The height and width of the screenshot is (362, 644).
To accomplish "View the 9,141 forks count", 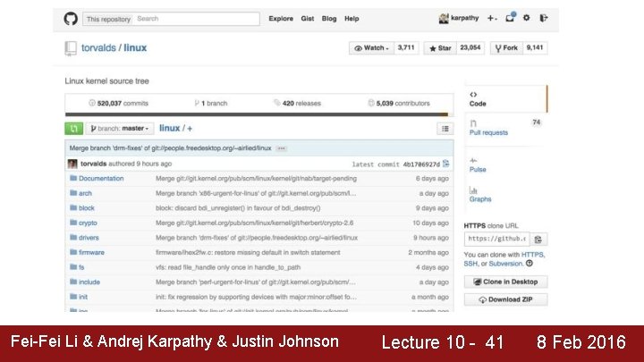I will [x=535, y=47].
